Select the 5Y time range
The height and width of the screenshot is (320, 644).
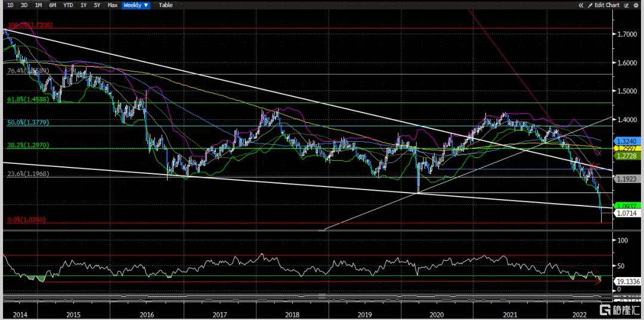pyautogui.click(x=98, y=5)
